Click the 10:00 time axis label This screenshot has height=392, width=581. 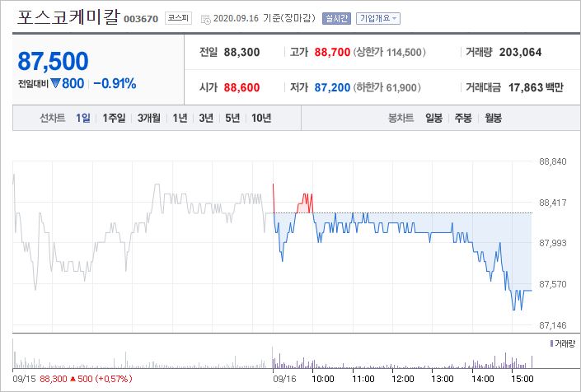tap(322, 379)
